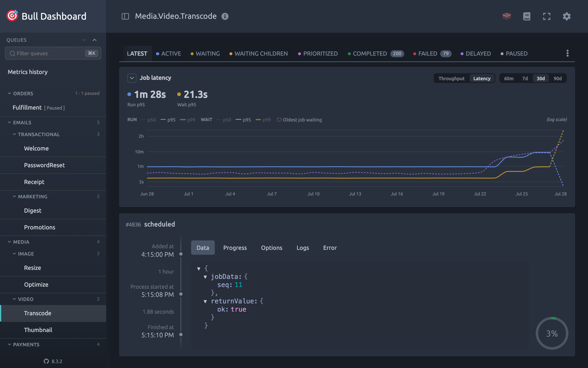Select the job Logs tab
This screenshot has height=368, width=588.
click(303, 248)
